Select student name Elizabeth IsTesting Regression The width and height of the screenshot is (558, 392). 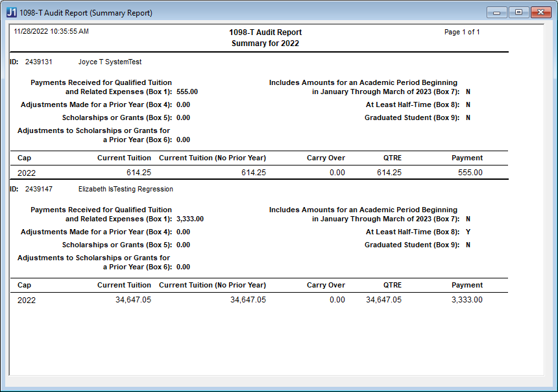(125, 189)
